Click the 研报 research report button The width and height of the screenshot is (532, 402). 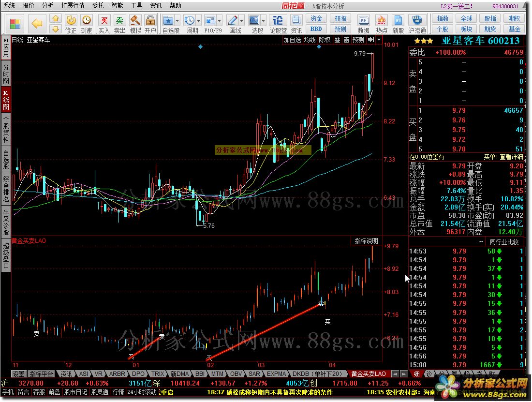coord(340,18)
